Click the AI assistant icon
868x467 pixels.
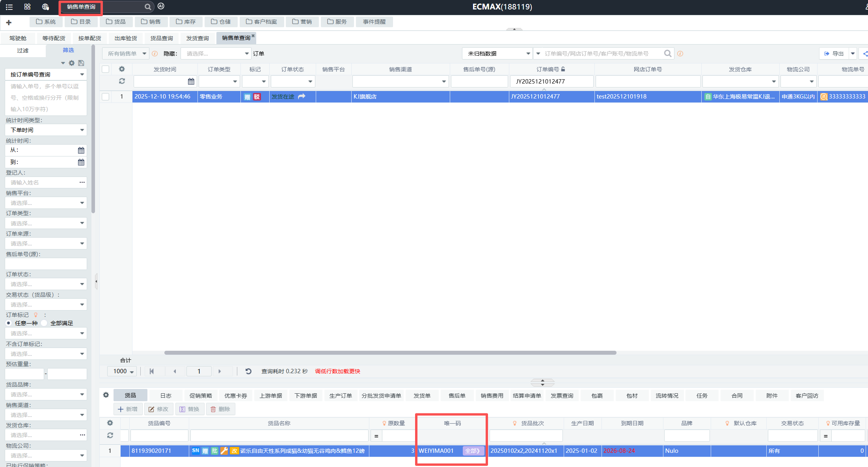(161, 6)
